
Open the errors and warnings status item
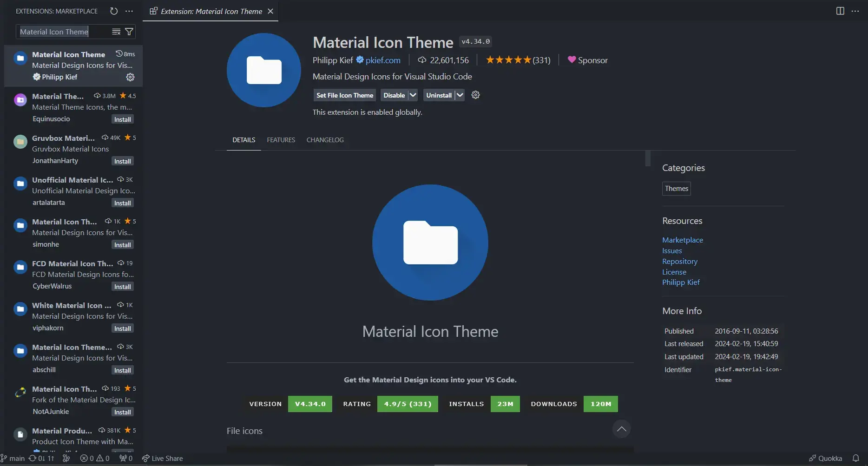pyautogui.click(x=95, y=458)
